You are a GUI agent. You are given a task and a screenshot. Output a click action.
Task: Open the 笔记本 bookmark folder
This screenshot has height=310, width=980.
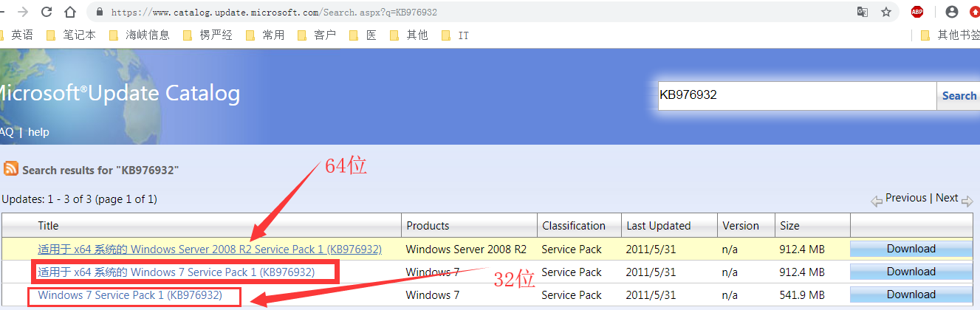[x=71, y=35]
